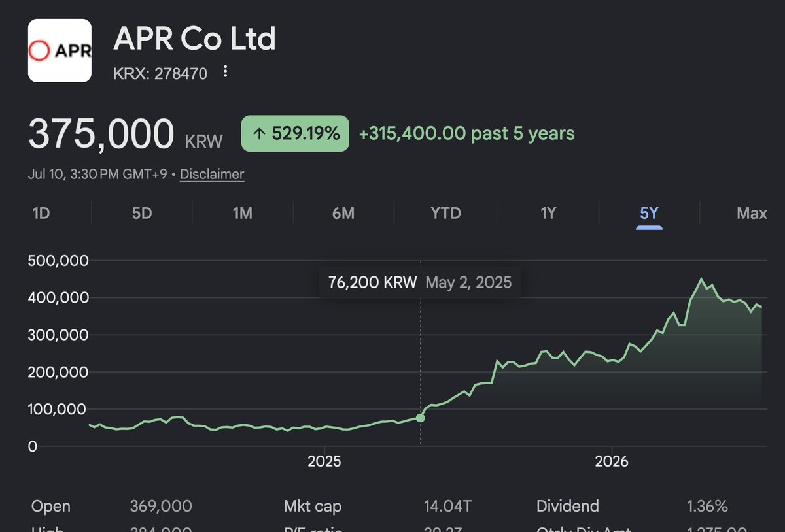Screen dimensions: 785x532
Task: Click the 76,200 KRW price tooltip
Action: pos(420,282)
